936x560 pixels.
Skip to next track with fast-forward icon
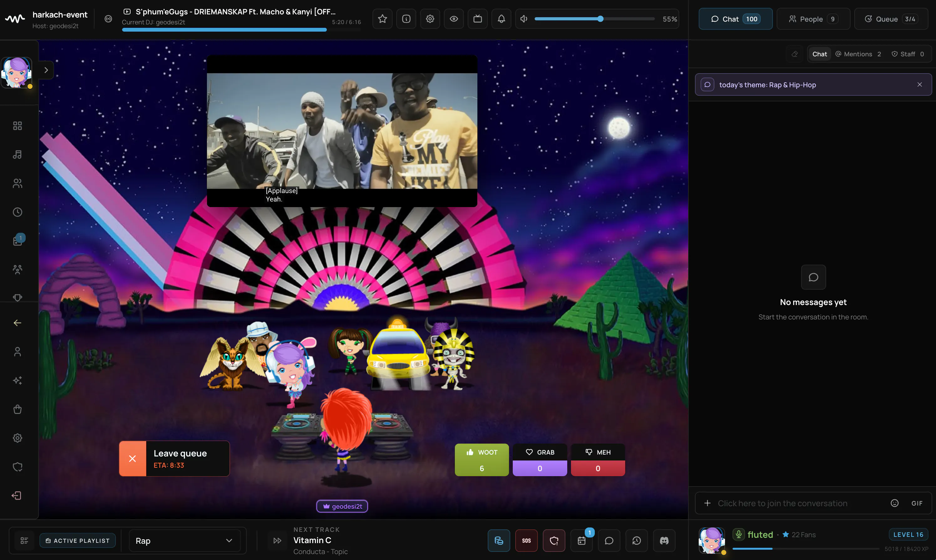pyautogui.click(x=277, y=541)
